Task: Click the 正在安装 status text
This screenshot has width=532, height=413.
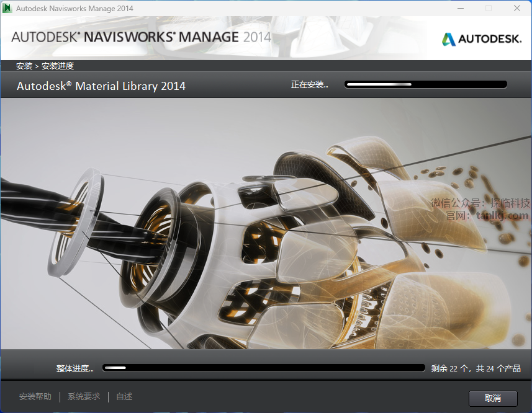Action: pos(309,84)
